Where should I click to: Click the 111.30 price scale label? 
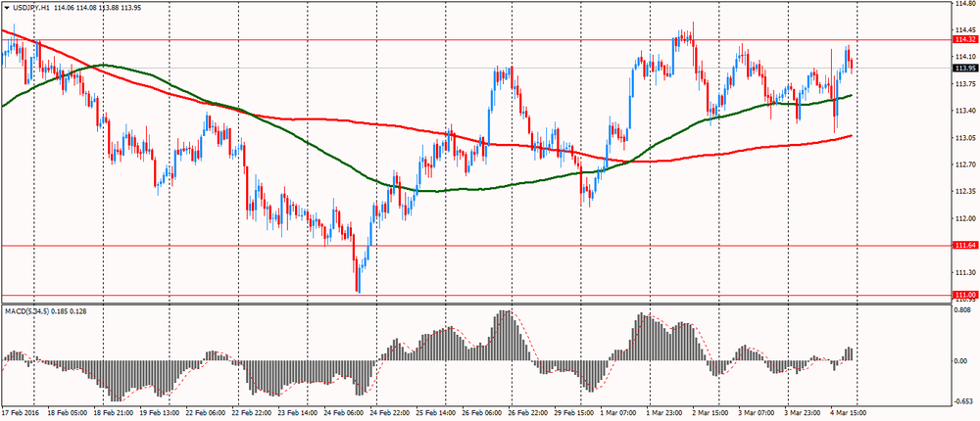click(x=964, y=272)
